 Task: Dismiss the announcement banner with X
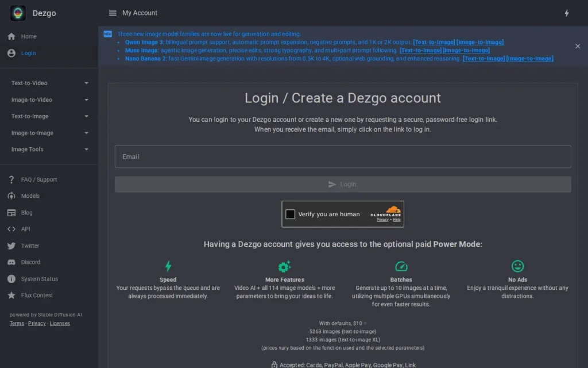tap(578, 46)
